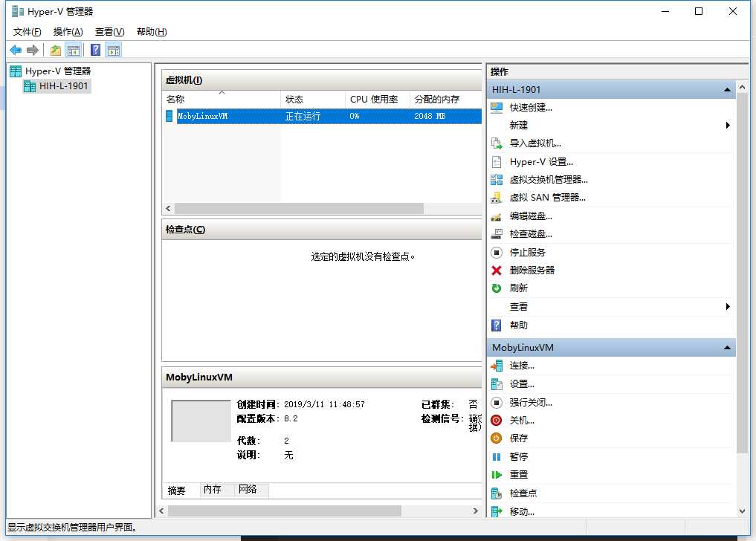
Task: Switch to the 网络 tab
Action: tap(248, 490)
